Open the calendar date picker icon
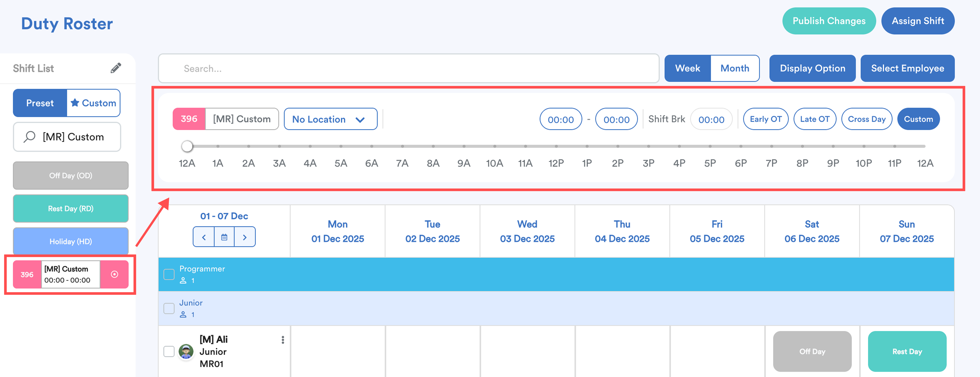The height and width of the screenshot is (377, 980). pyautogui.click(x=224, y=237)
